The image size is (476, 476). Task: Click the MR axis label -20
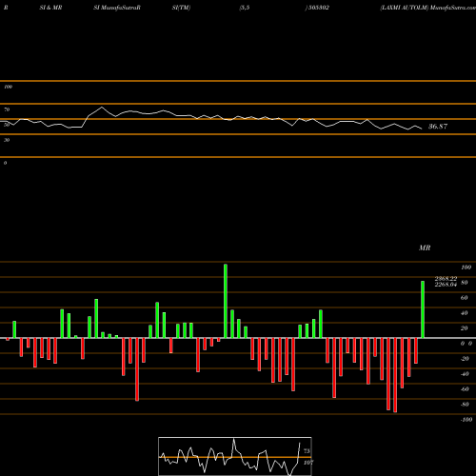(465, 359)
